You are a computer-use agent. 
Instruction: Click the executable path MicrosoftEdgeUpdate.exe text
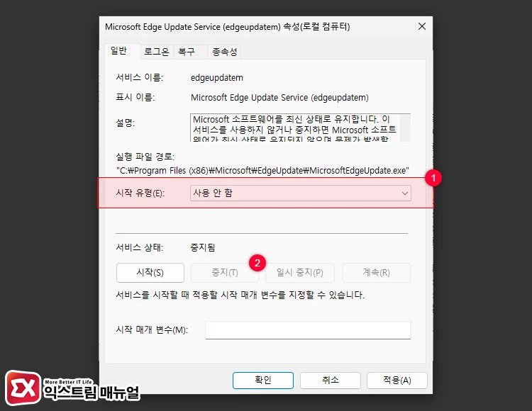pyautogui.click(x=263, y=171)
